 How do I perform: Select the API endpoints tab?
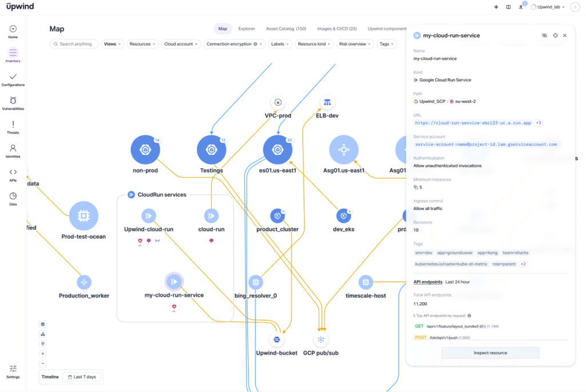tap(427, 282)
